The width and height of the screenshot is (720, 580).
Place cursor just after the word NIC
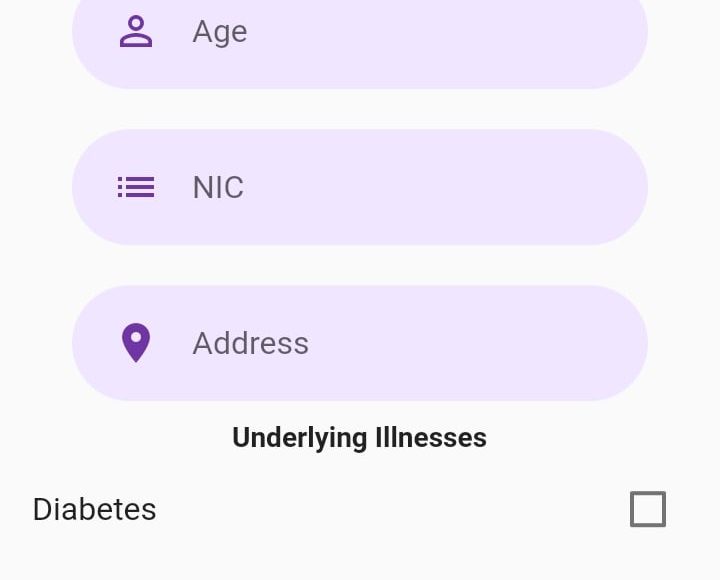(x=246, y=187)
